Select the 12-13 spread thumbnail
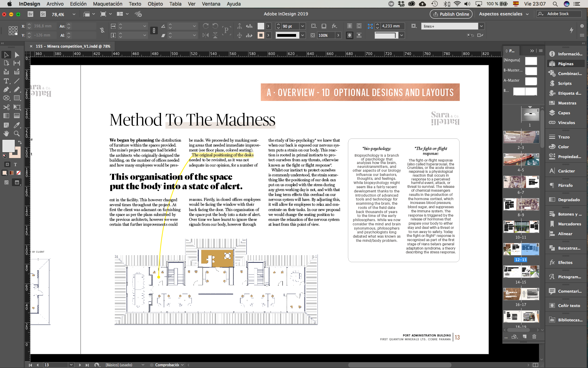588x368 pixels. [x=521, y=249]
